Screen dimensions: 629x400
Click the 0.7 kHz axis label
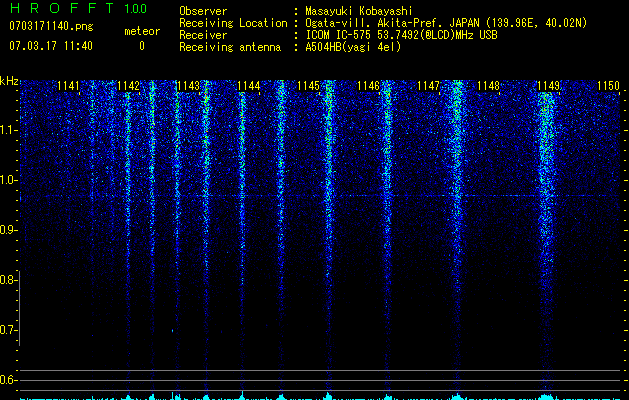click(8, 330)
